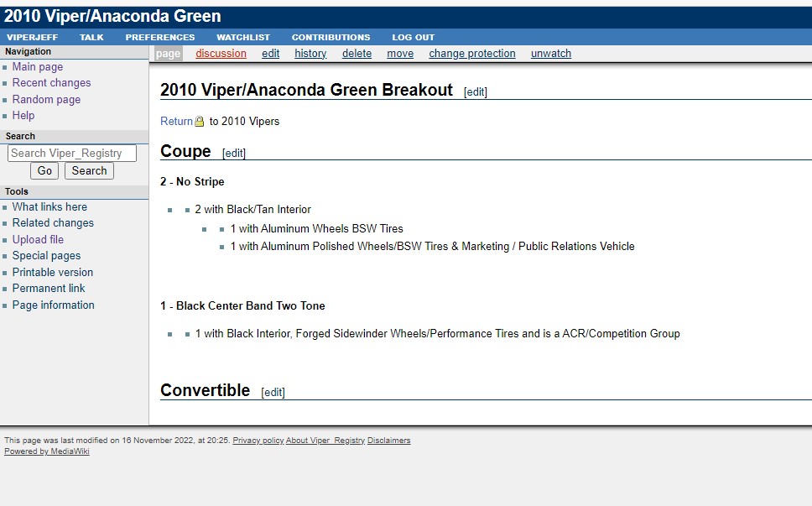This screenshot has height=506, width=812.
Task: Click the move tab
Action: pos(400,54)
